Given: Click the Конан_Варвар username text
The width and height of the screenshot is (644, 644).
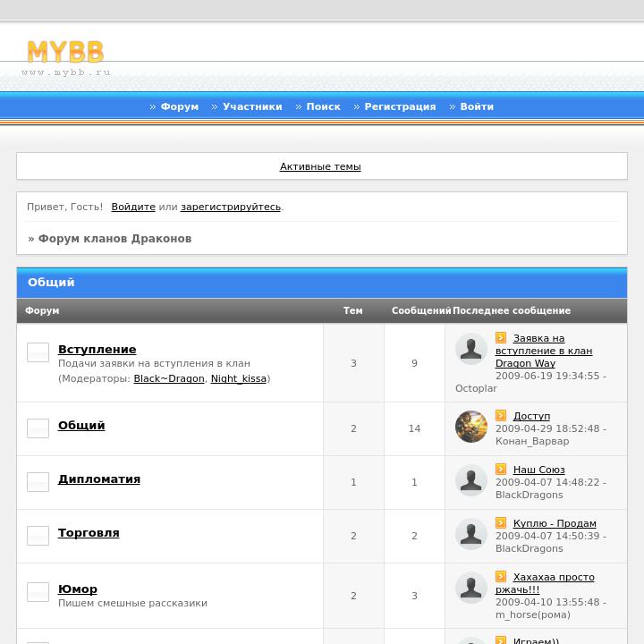Looking at the screenshot, I should pyautogui.click(x=532, y=441).
